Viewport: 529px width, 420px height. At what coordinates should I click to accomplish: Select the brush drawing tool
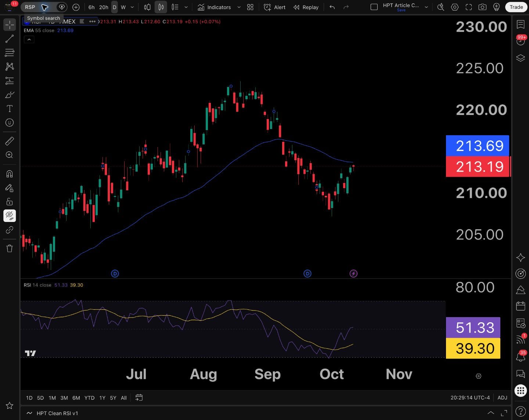click(x=10, y=95)
